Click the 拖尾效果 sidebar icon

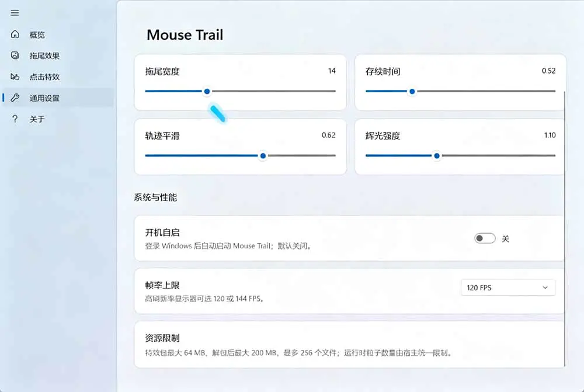[x=15, y=55]
